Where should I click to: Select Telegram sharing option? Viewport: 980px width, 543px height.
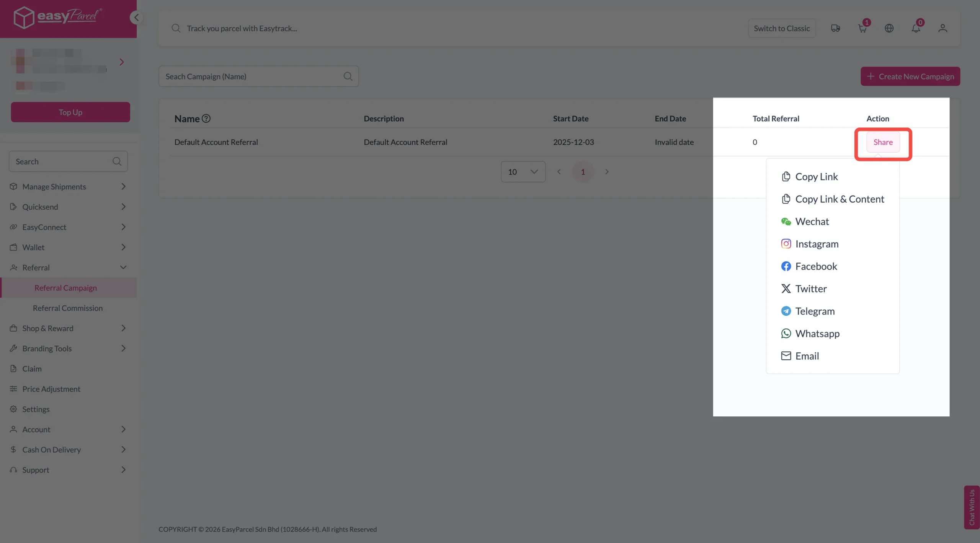[x=815, y=311]
